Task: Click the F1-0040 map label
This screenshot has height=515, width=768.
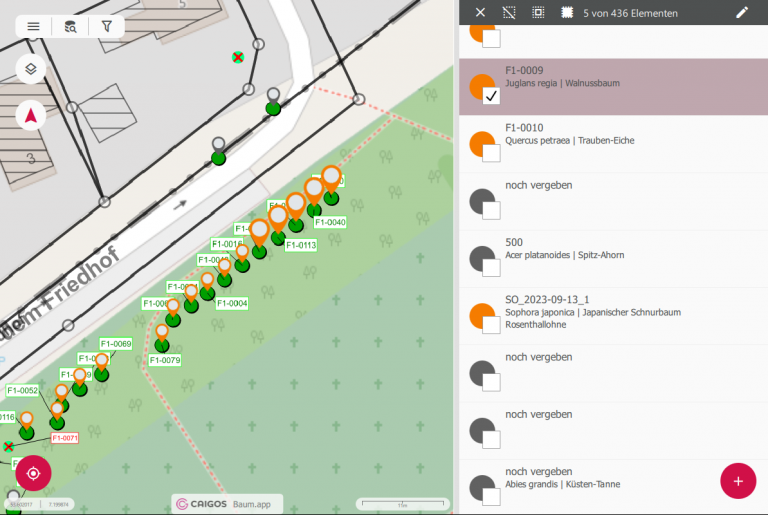Action: coord(330,222)
